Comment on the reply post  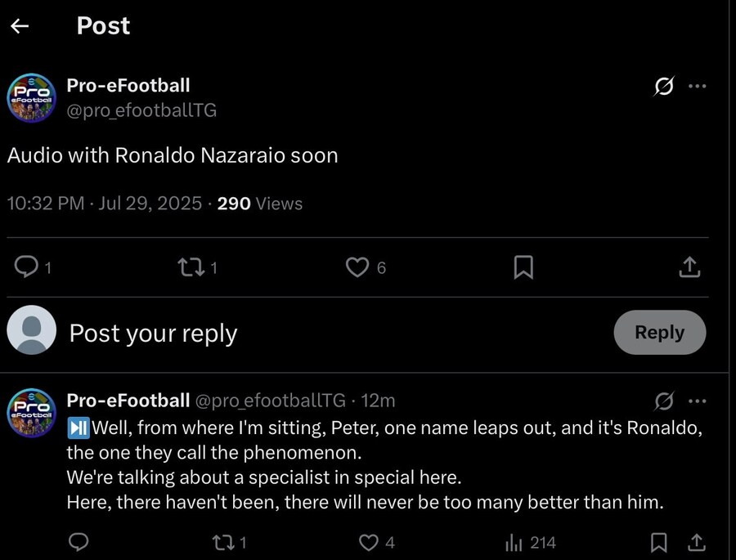tap(79, 542)
